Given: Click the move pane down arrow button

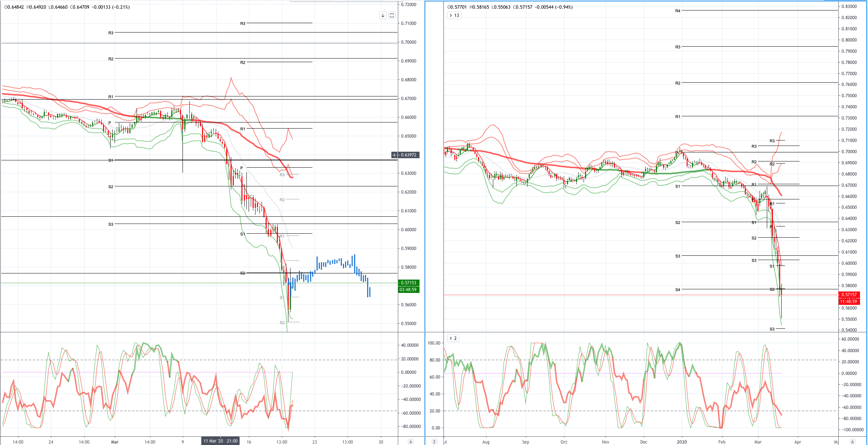Looking at the screenshot, I should (x=383, y=15).
